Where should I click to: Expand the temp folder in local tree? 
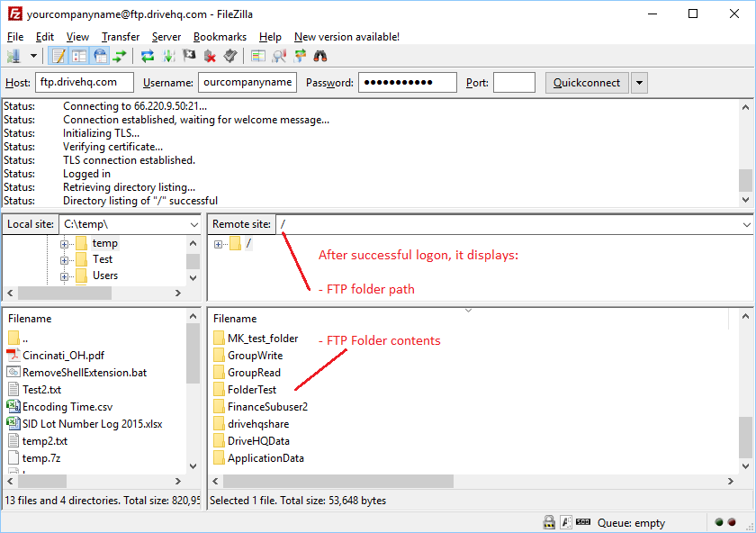tap(64, 243)
